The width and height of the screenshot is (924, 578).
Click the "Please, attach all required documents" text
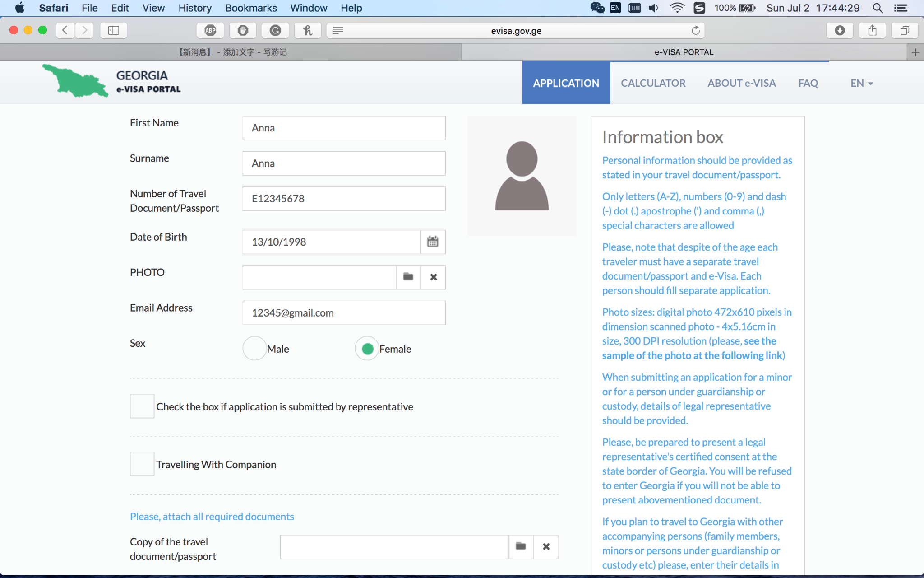(212, 516)
